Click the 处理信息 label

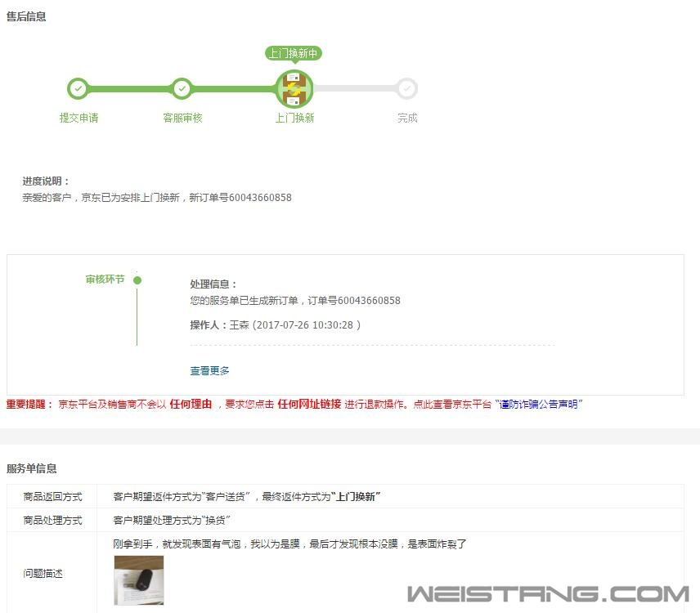tap(213, 284)
